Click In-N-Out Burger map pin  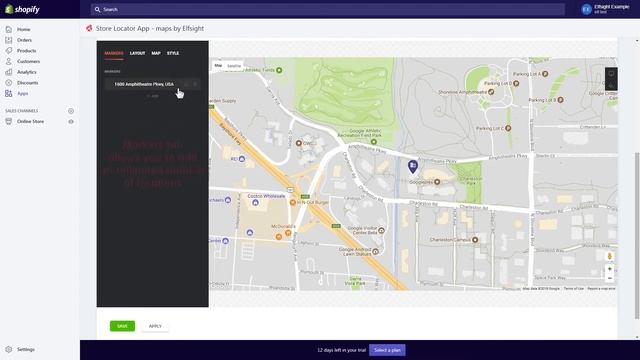tap(293, 202)
